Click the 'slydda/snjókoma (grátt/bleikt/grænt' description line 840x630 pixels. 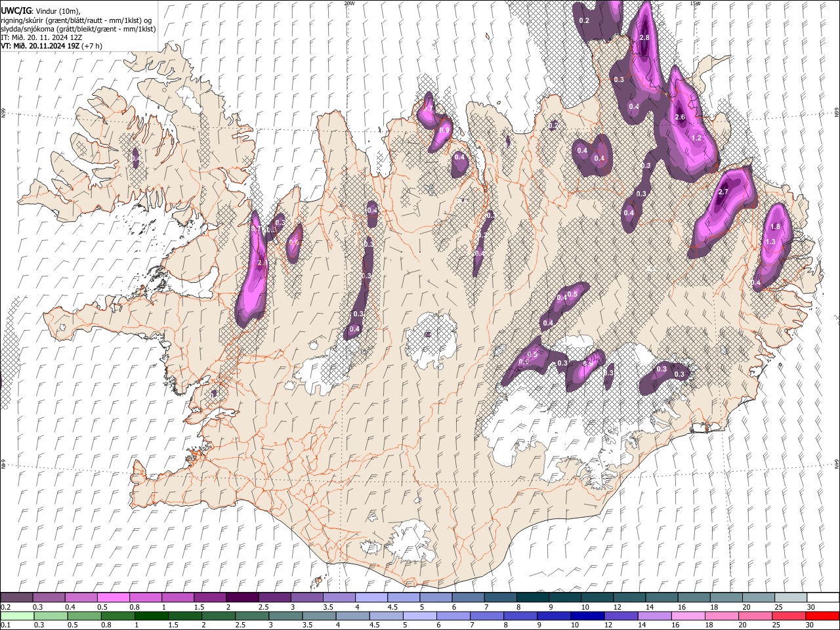coord(78,29)
